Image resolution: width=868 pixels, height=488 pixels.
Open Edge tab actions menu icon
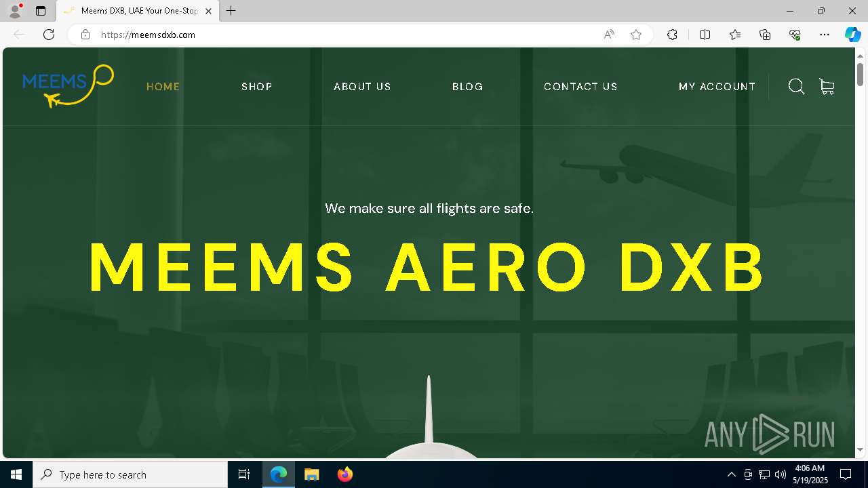41,11
